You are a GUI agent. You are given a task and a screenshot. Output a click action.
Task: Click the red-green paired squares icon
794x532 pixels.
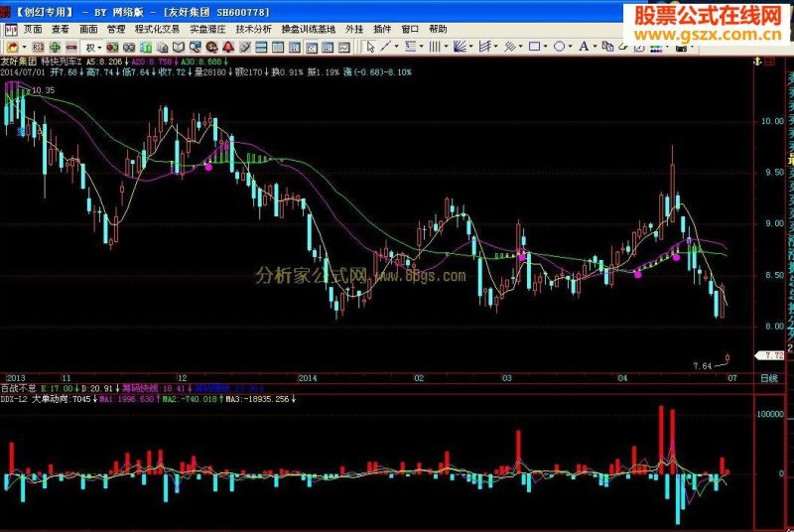click(112, 48)
